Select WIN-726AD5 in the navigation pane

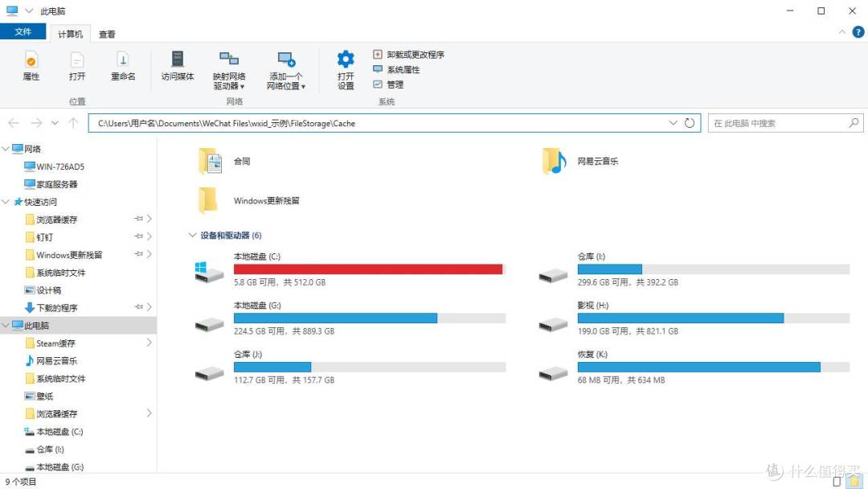pyautogui.click(x=60, y=166)
